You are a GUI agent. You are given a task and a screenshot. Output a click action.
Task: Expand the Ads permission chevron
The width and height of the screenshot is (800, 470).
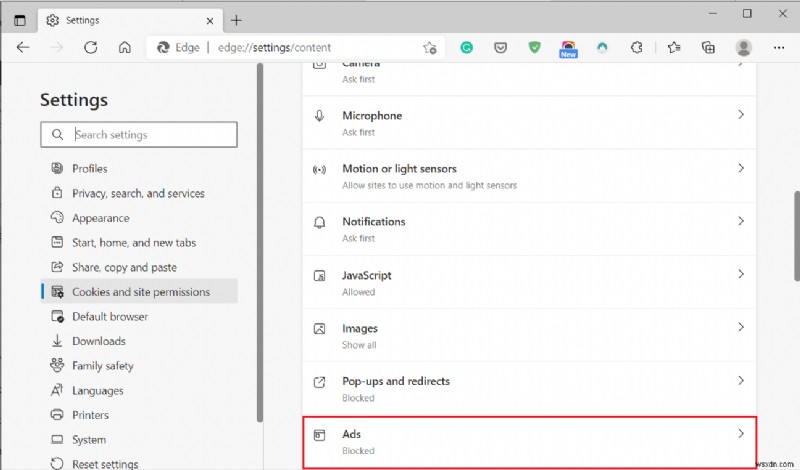tap(741, 433)
